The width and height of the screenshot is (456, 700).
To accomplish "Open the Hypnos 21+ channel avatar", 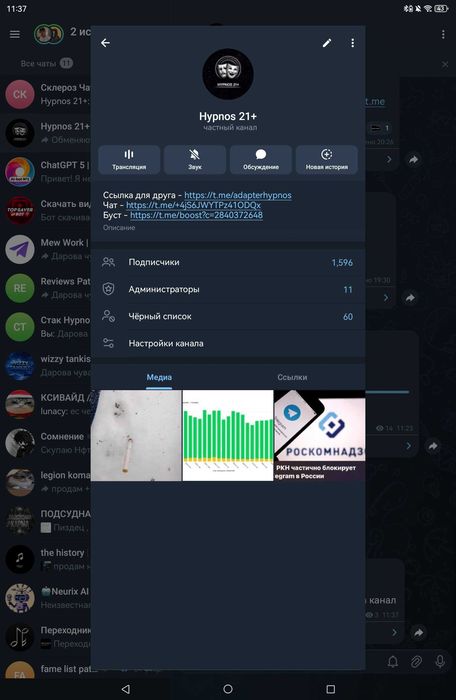I will pyautogui.click(x=228, y=74).
